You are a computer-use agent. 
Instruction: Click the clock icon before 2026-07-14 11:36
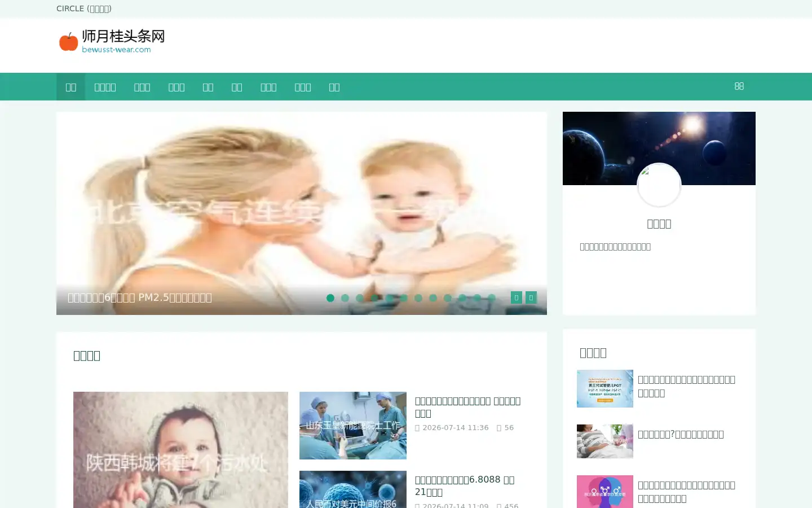click(x=417, y=428)
